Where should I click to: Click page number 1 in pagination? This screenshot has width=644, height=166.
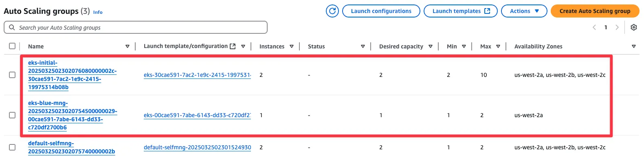(x=606, y=27)
